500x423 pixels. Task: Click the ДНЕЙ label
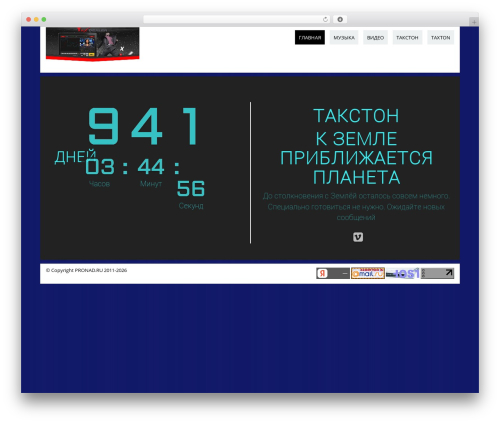point(75,157)
